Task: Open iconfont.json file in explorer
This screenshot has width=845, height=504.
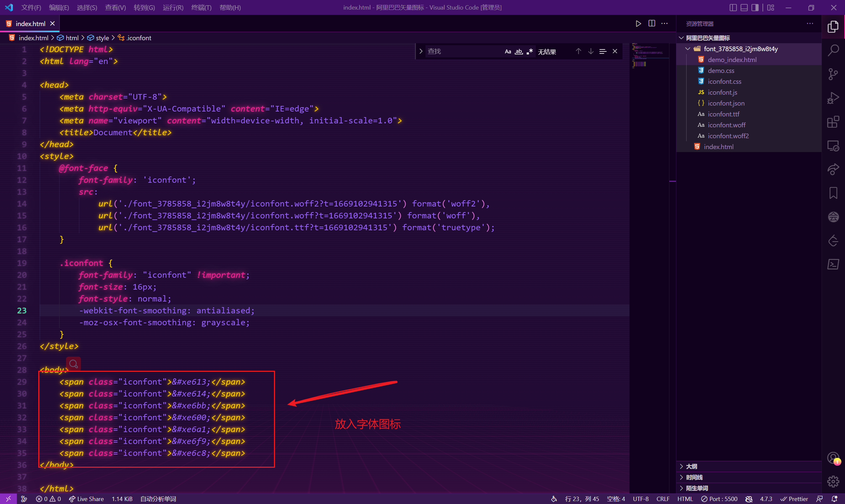Action: pyautogui.click(x=726, y=103)
